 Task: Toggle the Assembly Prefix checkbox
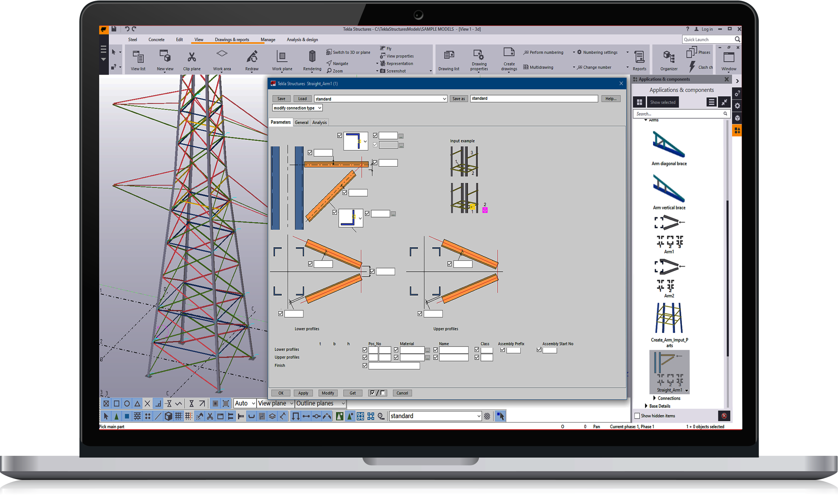[x=502, y=350]
